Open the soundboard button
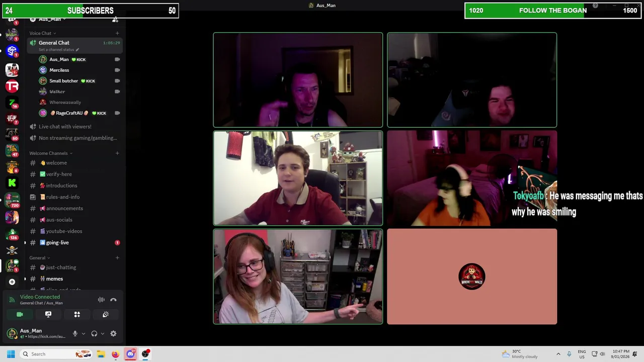Viewport: 644px width, 362px height. tap(106, 314)
